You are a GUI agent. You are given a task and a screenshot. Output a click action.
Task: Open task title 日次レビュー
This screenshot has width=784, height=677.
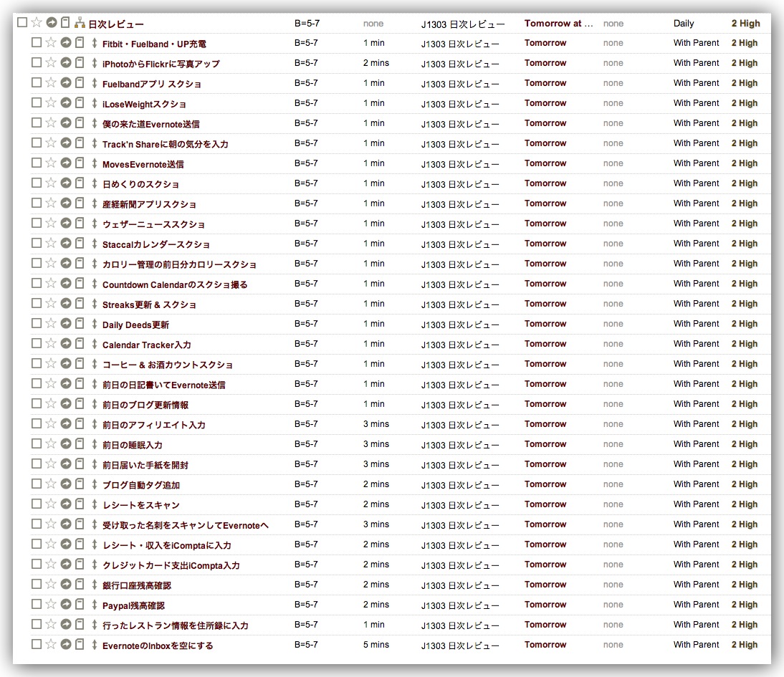point(115,24)
